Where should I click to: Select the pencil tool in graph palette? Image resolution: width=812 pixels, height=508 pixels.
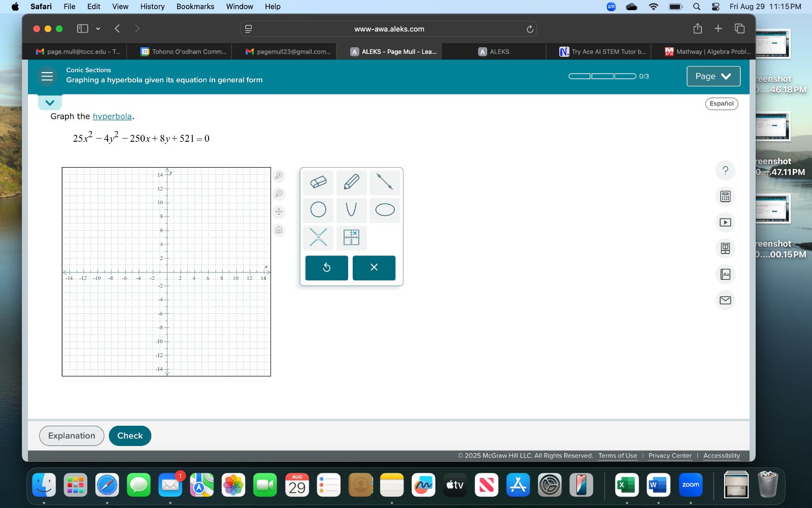(351, 182)
